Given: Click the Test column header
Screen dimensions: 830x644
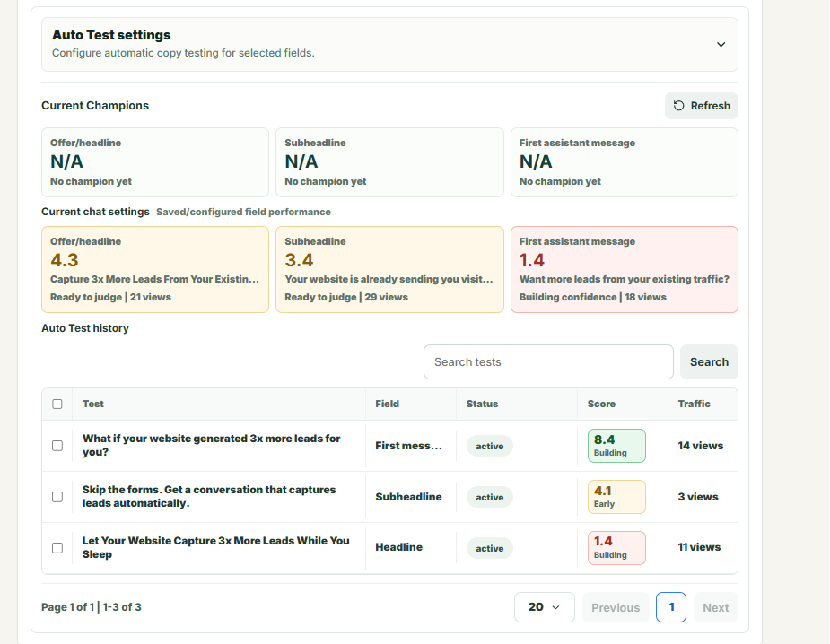Looking at the screenshot, I should [x=93, y=404].
